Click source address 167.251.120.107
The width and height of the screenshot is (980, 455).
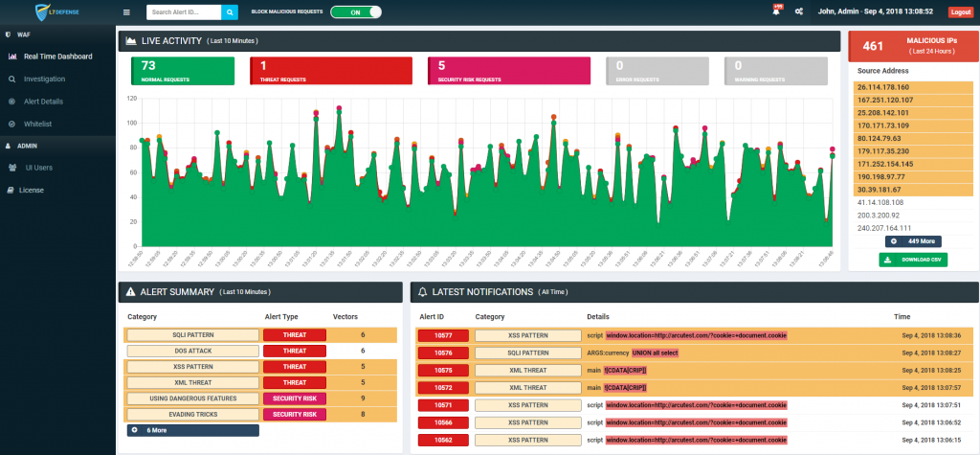(x=885, y=101)
